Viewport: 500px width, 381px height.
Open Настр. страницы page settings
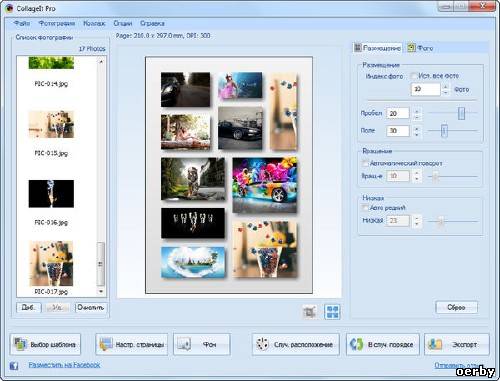132,344
